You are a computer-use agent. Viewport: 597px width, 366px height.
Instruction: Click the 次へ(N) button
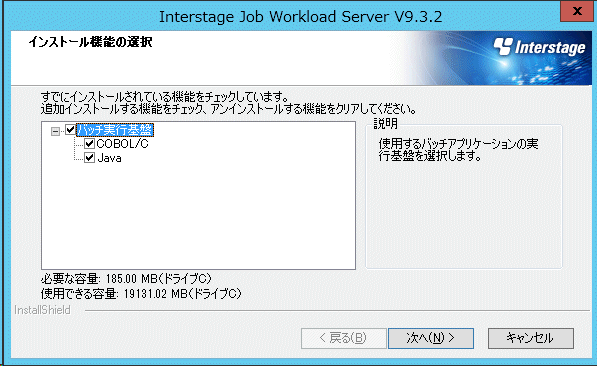pyautogui.click(x=431, y=338)
